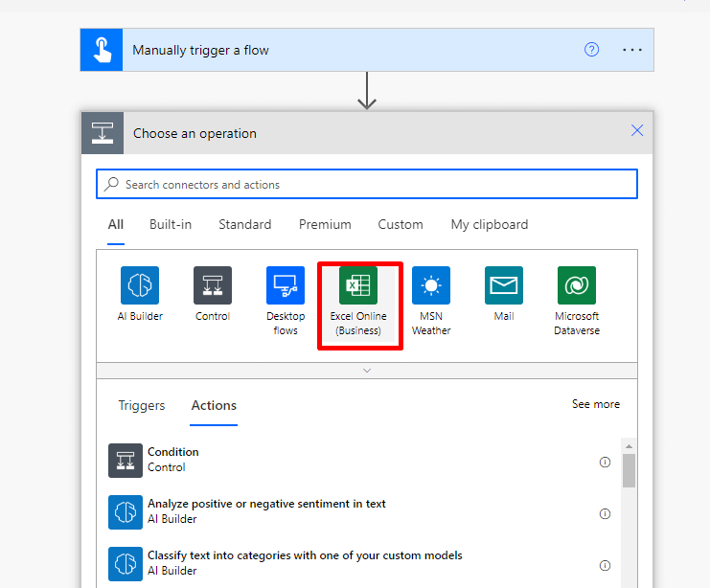Open the trigger card ellipsis menu
The height and width of the screenshot is (588, 710).
coord(632,50)
